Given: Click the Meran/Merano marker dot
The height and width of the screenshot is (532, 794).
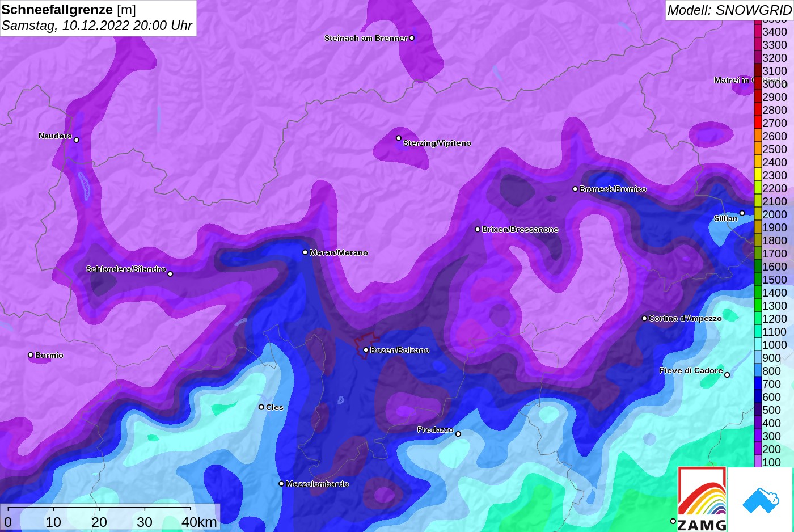Looking at the screenshot, I should [305, 252].
